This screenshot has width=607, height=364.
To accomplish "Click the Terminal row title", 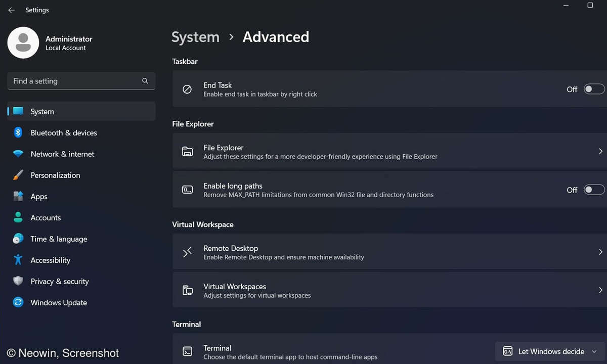I will 218,348.
